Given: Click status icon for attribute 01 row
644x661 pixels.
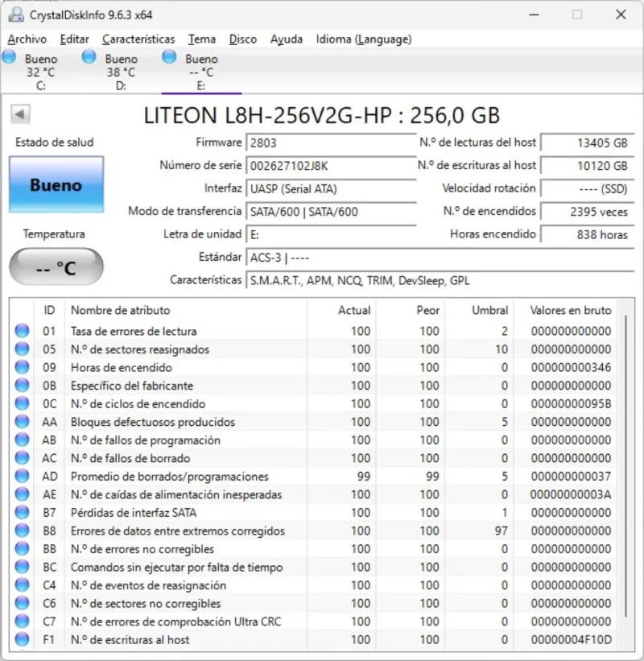Looking at the screenshot, I should [22, 331].
